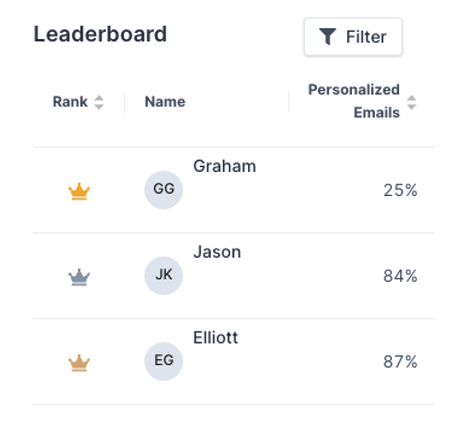451x424 pixels.
Task: Click the Name column header
Action: pos(165,102)
